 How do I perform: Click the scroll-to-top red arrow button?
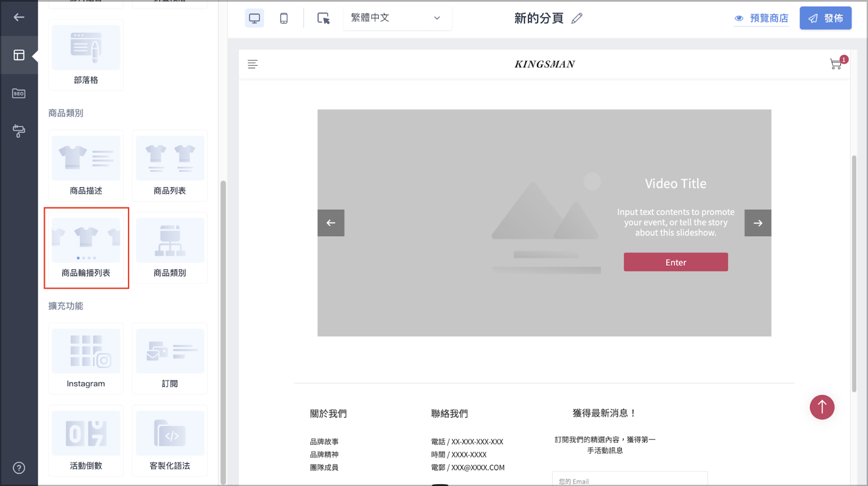(x=822, y=407)
